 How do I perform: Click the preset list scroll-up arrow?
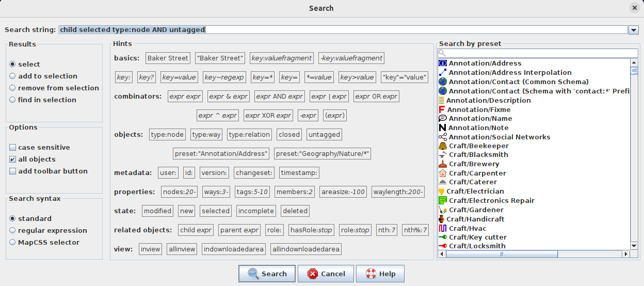click(634, 63)
